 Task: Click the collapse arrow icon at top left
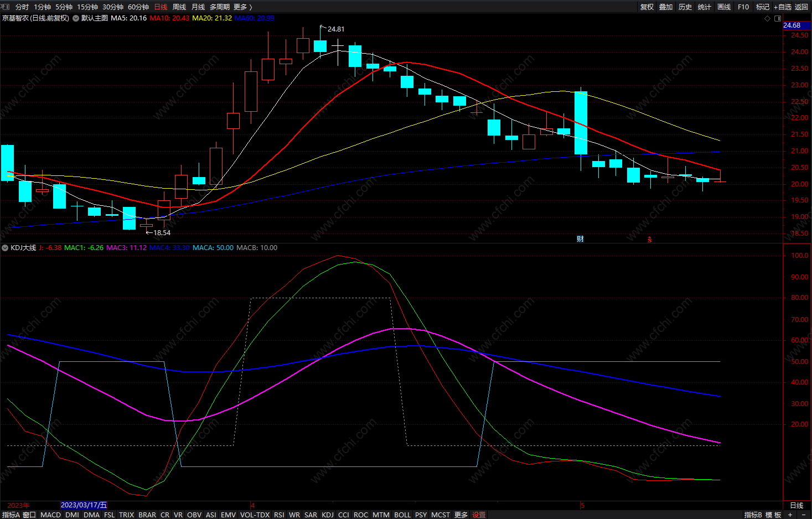6,7
